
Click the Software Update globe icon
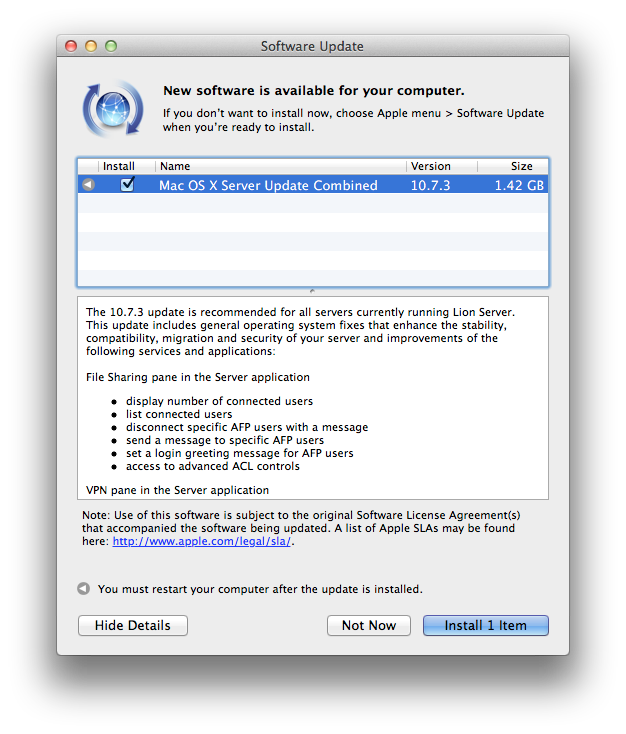[x=113, y=109]
